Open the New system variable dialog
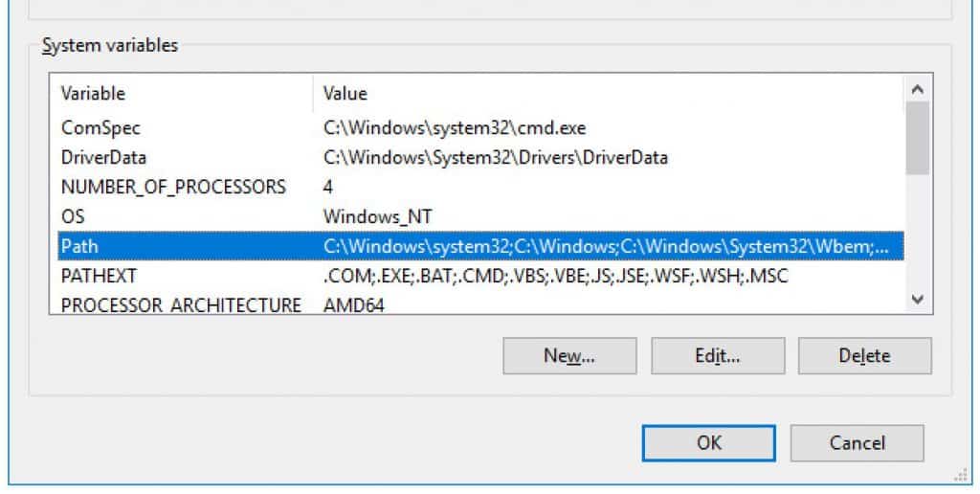Image resolution: width=980 pixels, height=494 pixels. click(x=569, y=356)
